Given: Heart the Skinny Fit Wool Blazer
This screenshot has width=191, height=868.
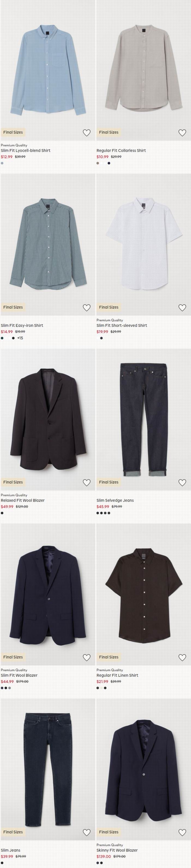Looking at the screenshot, I should coord(182,832).
